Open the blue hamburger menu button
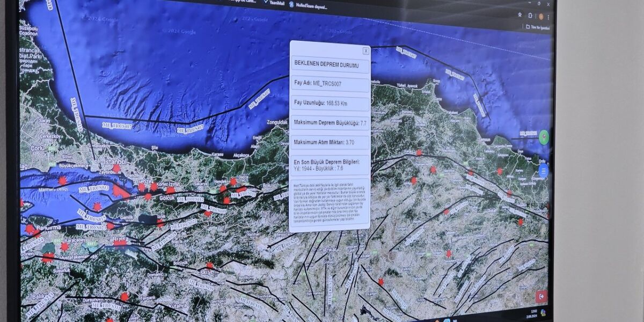The height and width of the screenshot is (322, 644). tap(543, 171)
